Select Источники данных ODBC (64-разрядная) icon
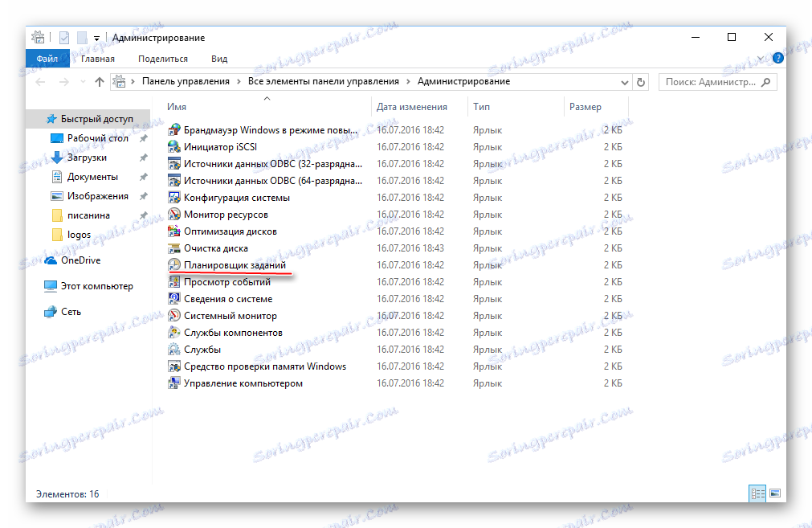The width and height of the screenshot is (812, 528). [174, 180]
